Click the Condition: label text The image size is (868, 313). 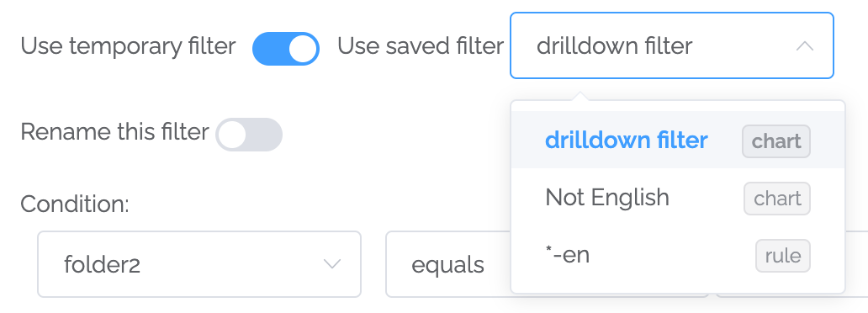pyautogui.click(x=75, y=204)
